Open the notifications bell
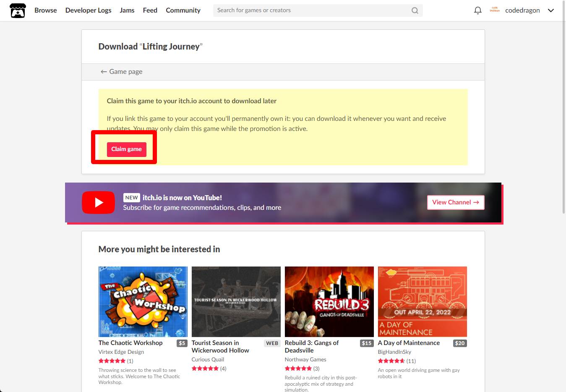 click(477, 10)
